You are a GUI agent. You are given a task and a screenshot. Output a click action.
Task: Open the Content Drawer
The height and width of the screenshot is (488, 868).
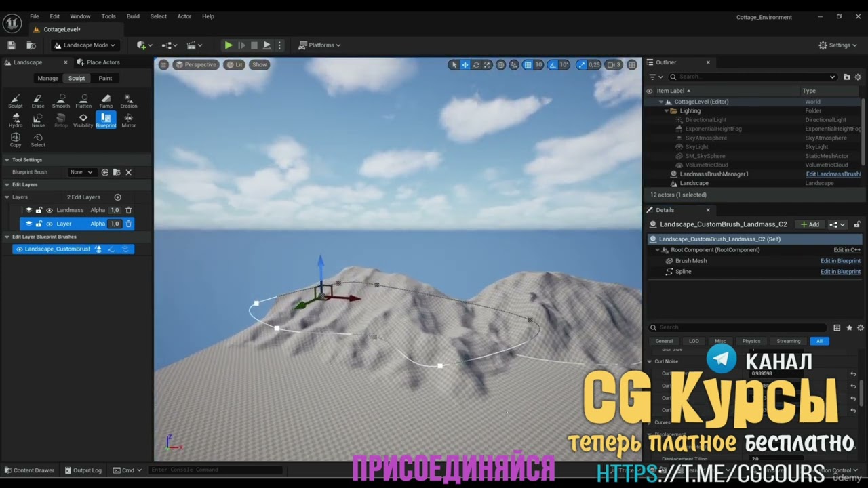click(30, 470)
